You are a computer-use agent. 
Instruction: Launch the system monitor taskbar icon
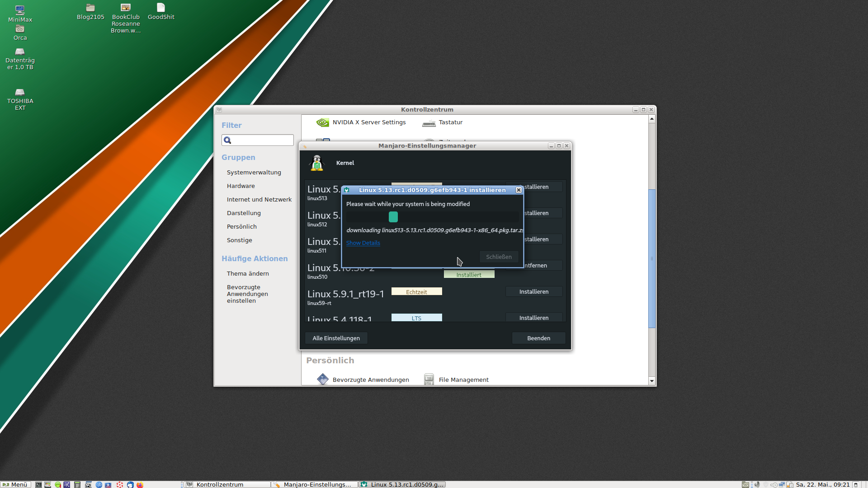(x=47, y=484)
